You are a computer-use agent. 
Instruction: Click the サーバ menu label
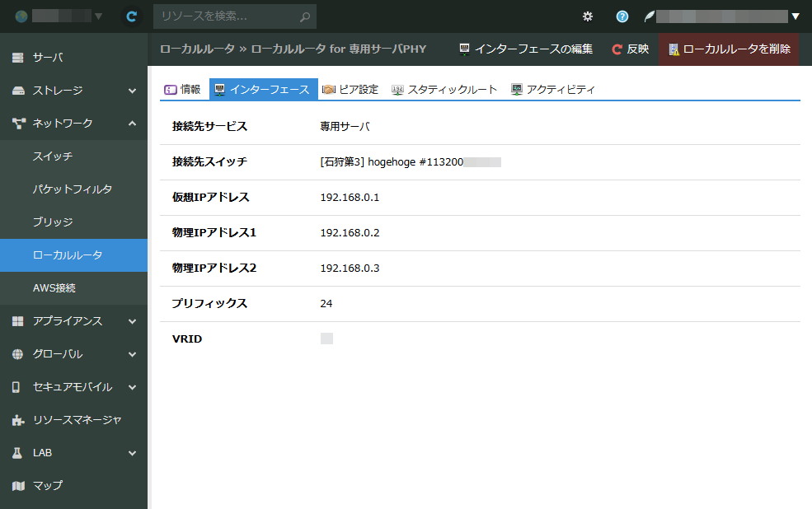click(48, 58)
